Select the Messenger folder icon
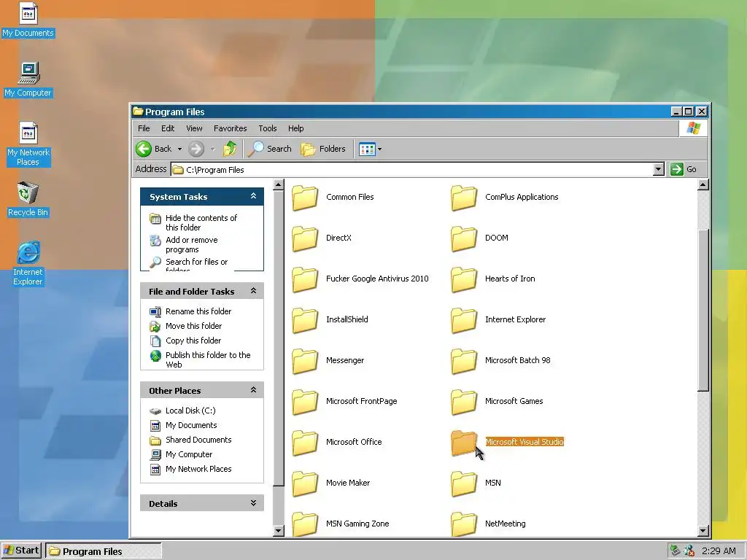Image resolution: width=747 pixels, height=560 pixels. coord(305,361)
